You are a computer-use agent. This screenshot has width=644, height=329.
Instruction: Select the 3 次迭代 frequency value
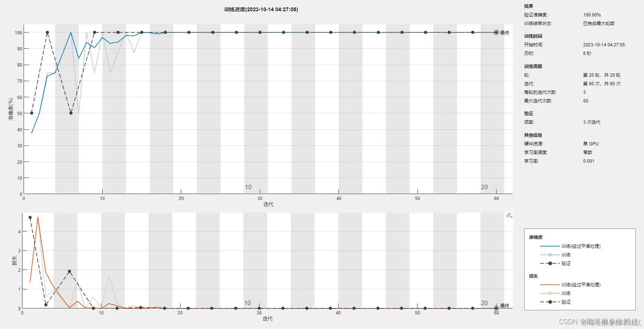592,122
